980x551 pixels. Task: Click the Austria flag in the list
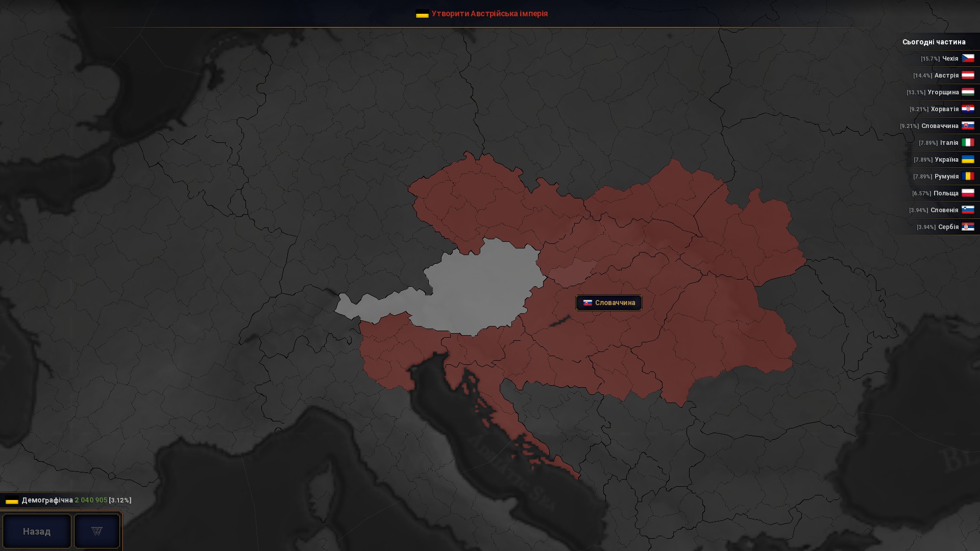coord(968,75)
